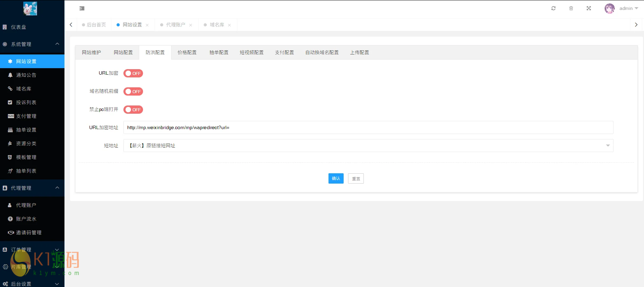Expand the 订单管理 menu chevron
This screenshot has height=287, width=644.
[x=57, y=250]
